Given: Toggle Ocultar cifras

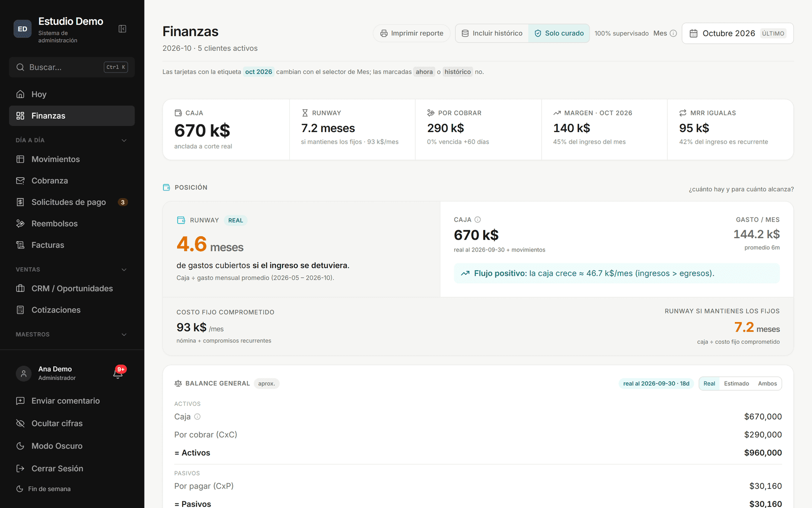Looking at the screenshot, I should (x=72, y=424).
